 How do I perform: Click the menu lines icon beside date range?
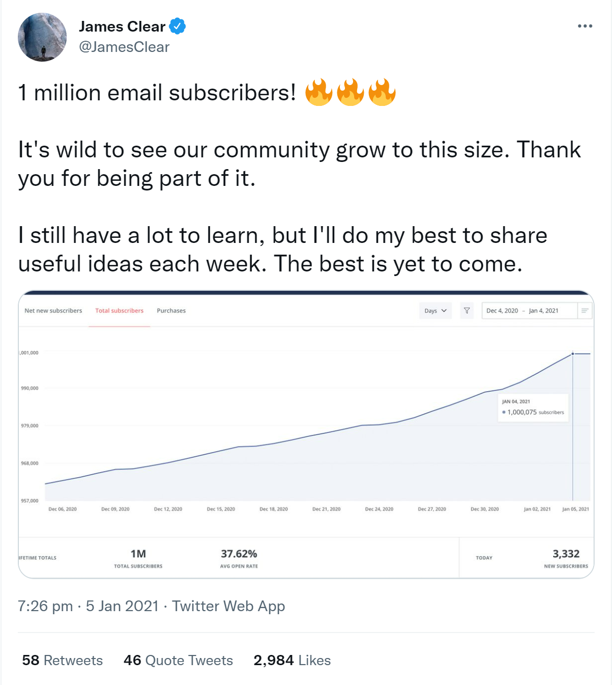pyautogui.click(x=585, y=311)
